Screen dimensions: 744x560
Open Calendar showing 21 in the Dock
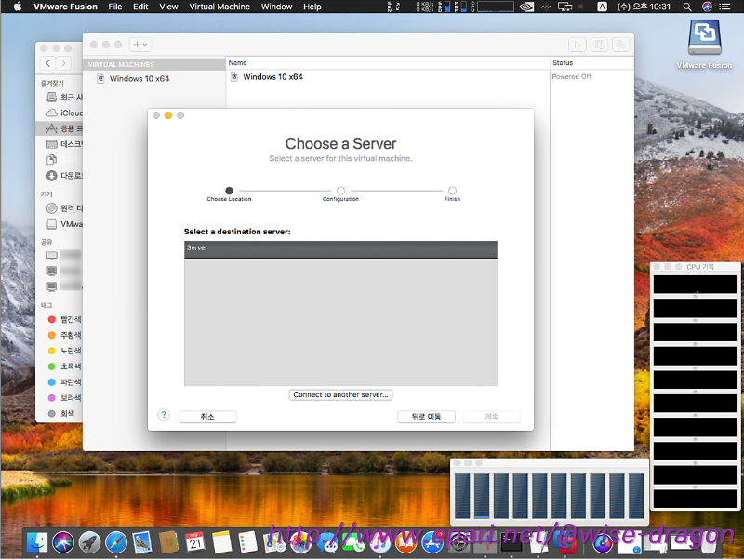click(195, 543)
